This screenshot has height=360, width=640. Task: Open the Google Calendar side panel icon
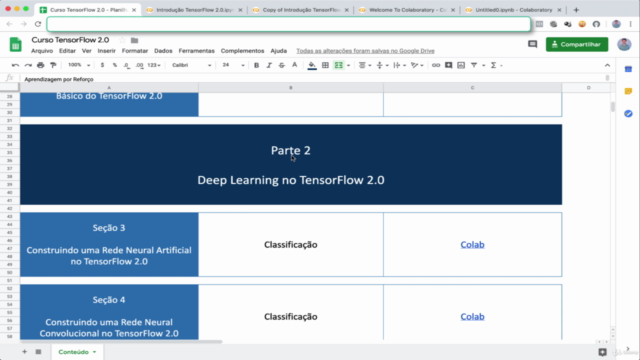pos(628,69)
